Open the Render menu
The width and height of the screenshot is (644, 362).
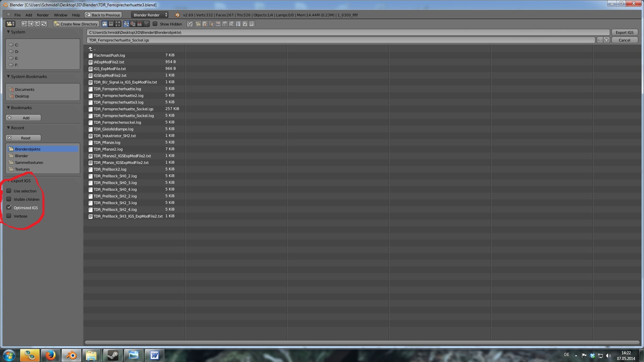pyautogui.click(x=43, y=15)
